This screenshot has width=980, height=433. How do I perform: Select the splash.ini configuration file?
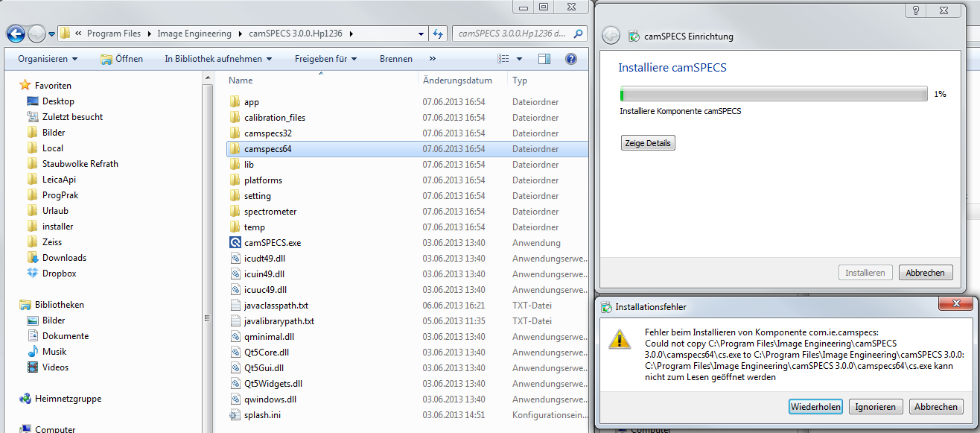pos(262,415)
